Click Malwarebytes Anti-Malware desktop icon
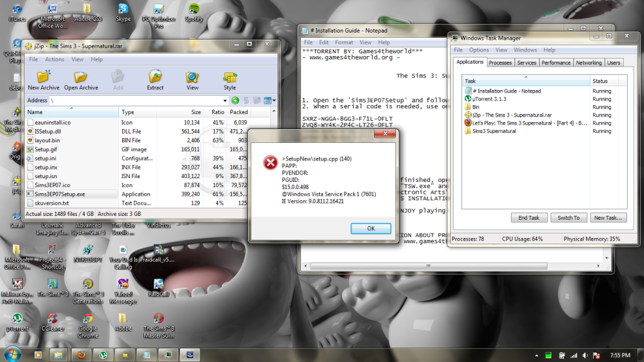644x362 pixels. click(17, 291)
